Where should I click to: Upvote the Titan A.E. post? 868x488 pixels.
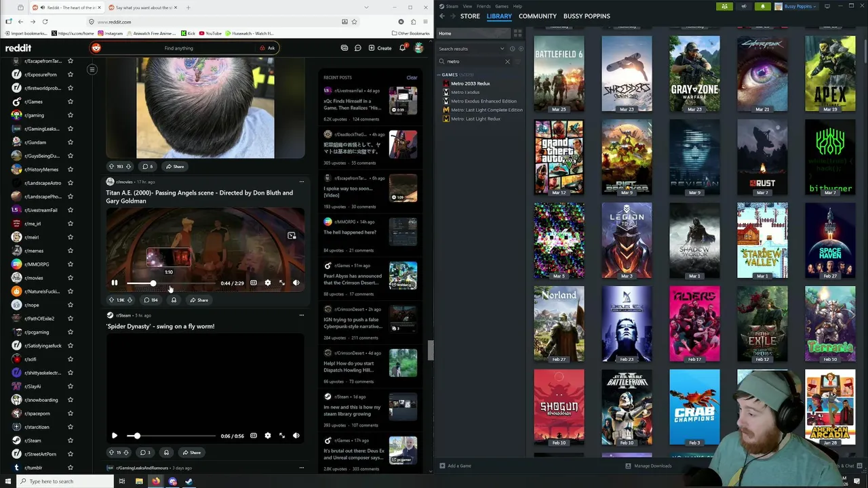[x=112, y=300]
